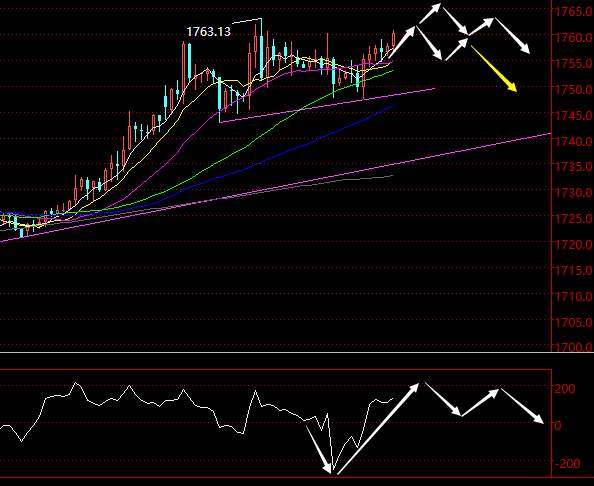Click the 1740.0 price axis label
Screen dimensions: 594x486
coord(574,141)
